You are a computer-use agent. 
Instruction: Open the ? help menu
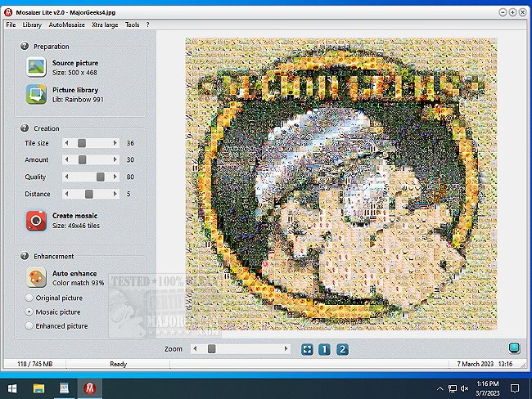[x=148, y=25]
